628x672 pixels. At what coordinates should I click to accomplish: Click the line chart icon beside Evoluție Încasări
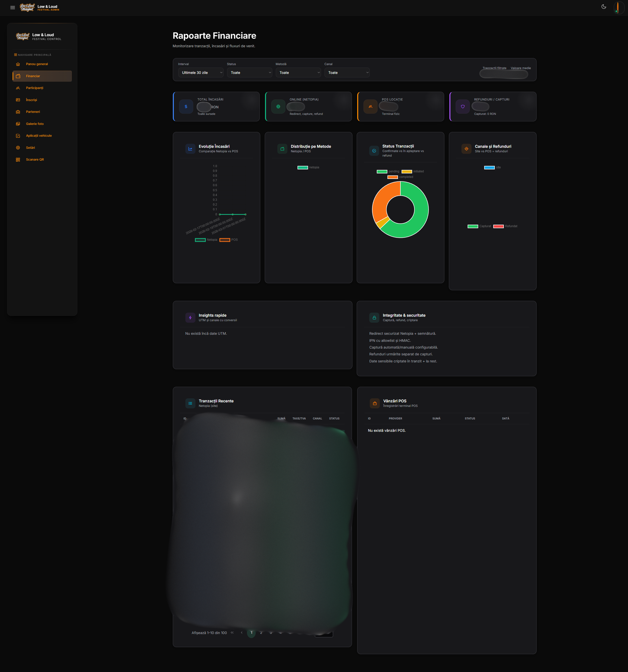(190, 149)
